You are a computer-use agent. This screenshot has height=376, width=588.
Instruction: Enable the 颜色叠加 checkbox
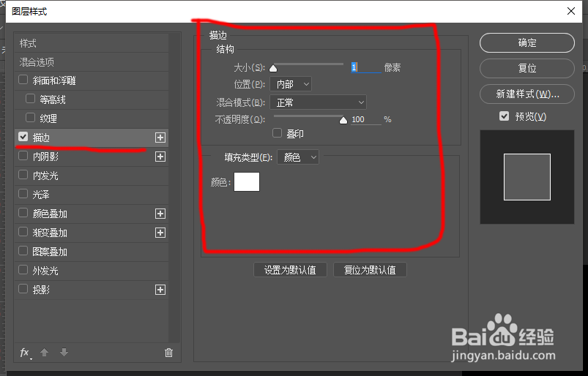coord(23,213)
